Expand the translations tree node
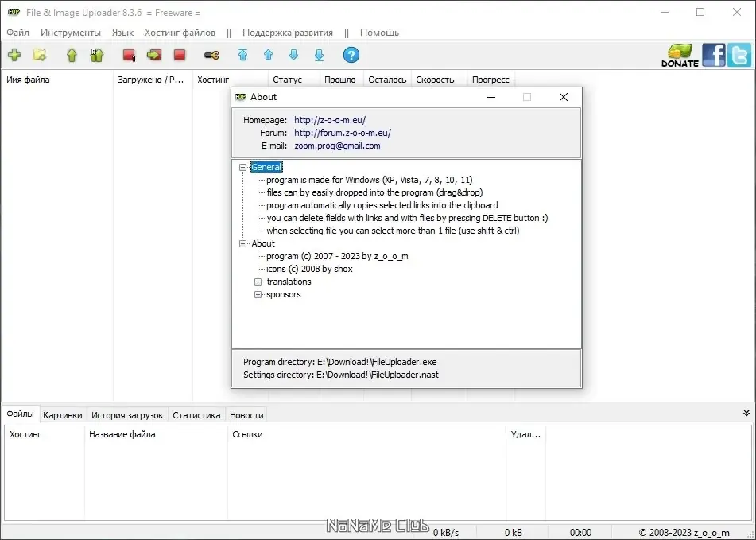Viewport: 756px width, 540px height. [x=258, y=282]
